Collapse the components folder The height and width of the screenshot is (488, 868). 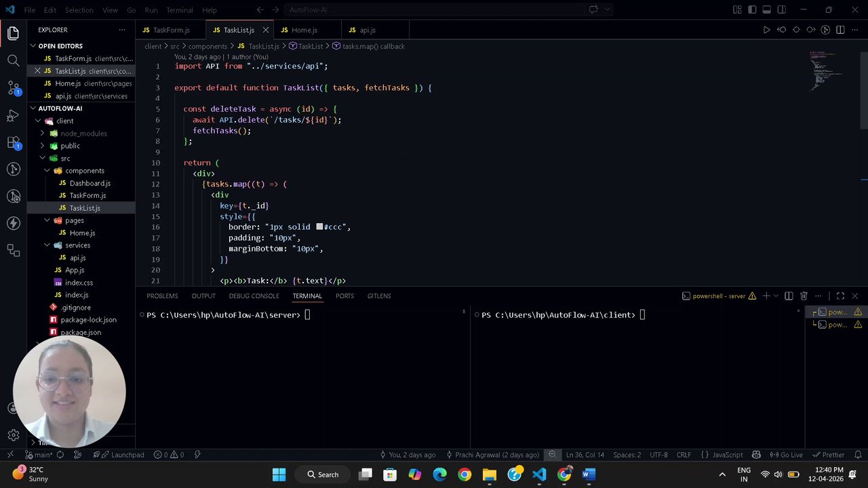click(x=47, y=171)
